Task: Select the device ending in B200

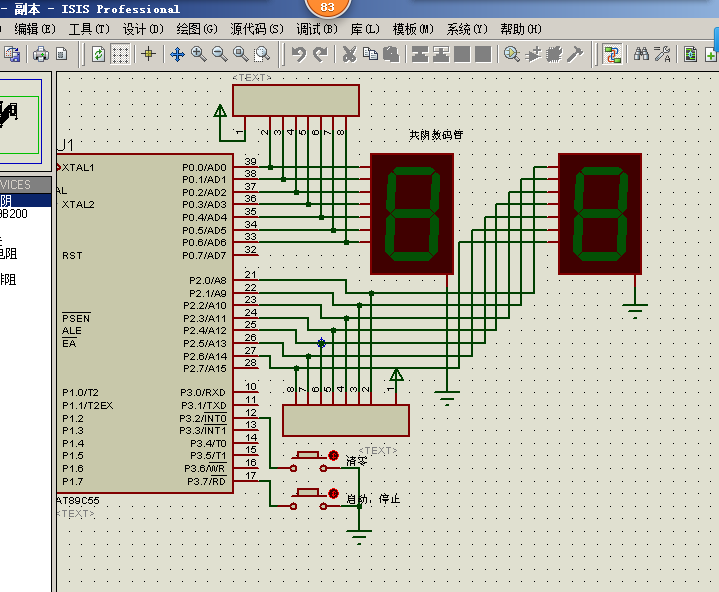Action: point(14,214)
